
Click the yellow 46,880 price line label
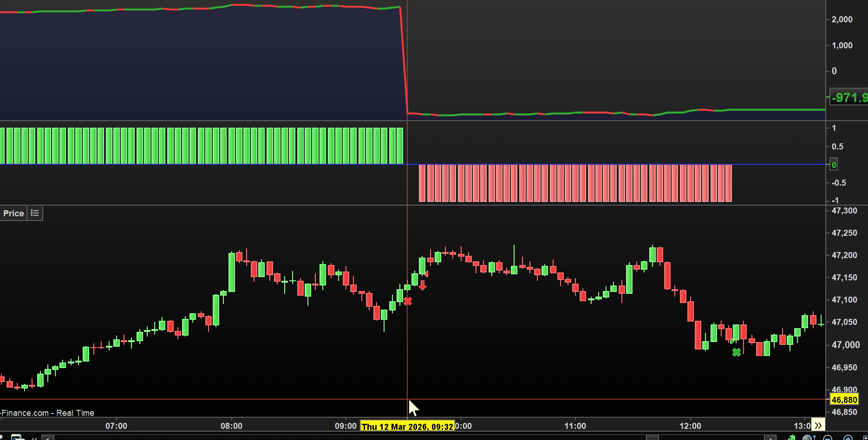pos(844,400)
